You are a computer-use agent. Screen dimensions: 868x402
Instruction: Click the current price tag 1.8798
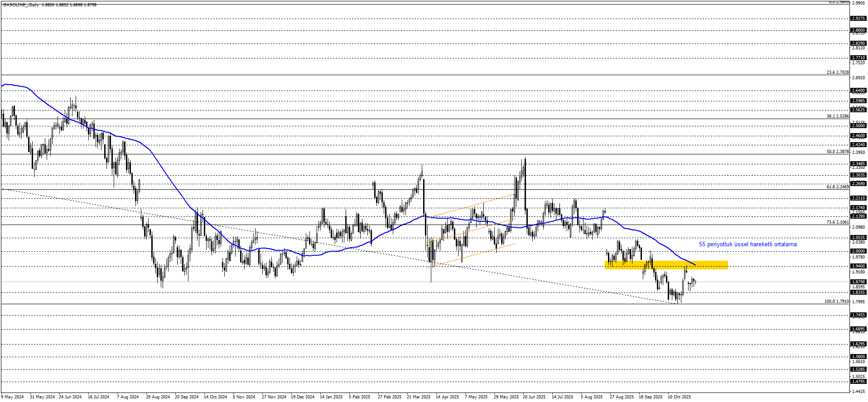(858, 282)
